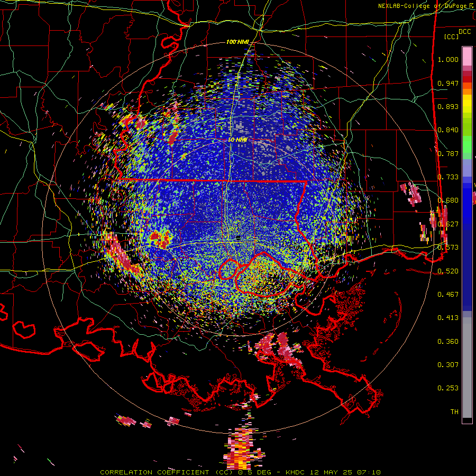Viewport: 476px width, 476px height.
Task: Click the gray segment of the color bar
Action: point(467,368)
